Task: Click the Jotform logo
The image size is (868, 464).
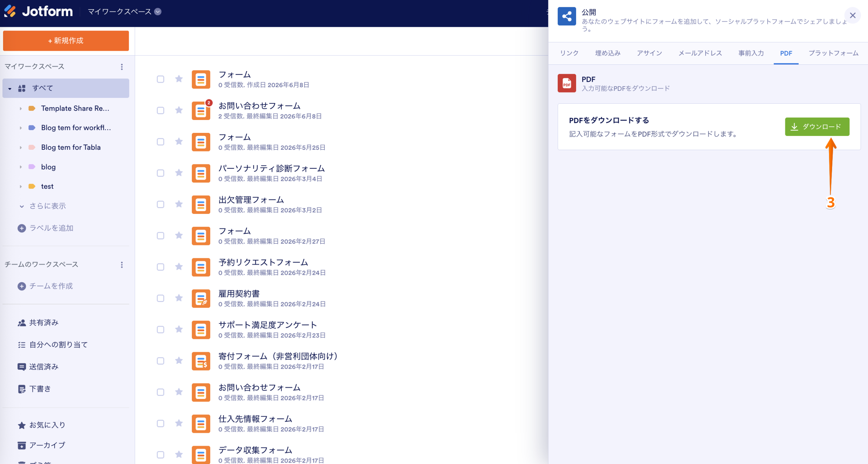Action: point(38,12)
